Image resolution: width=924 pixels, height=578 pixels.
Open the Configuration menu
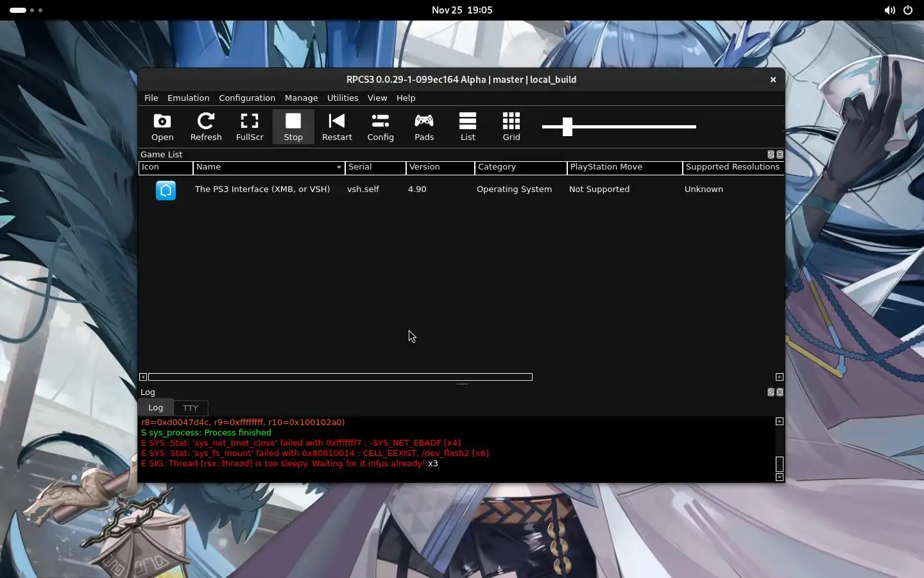[247, 98]
